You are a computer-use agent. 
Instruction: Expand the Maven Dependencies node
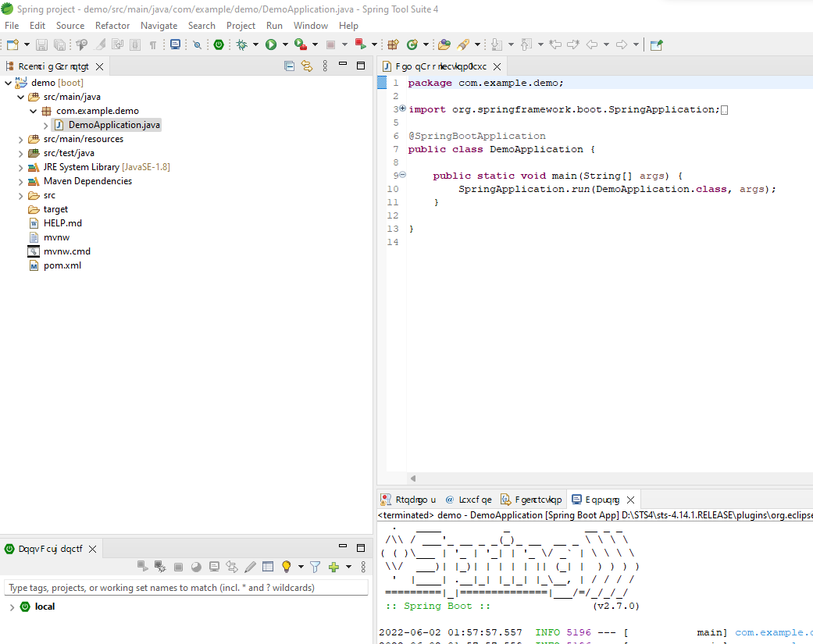click(21, 181)
